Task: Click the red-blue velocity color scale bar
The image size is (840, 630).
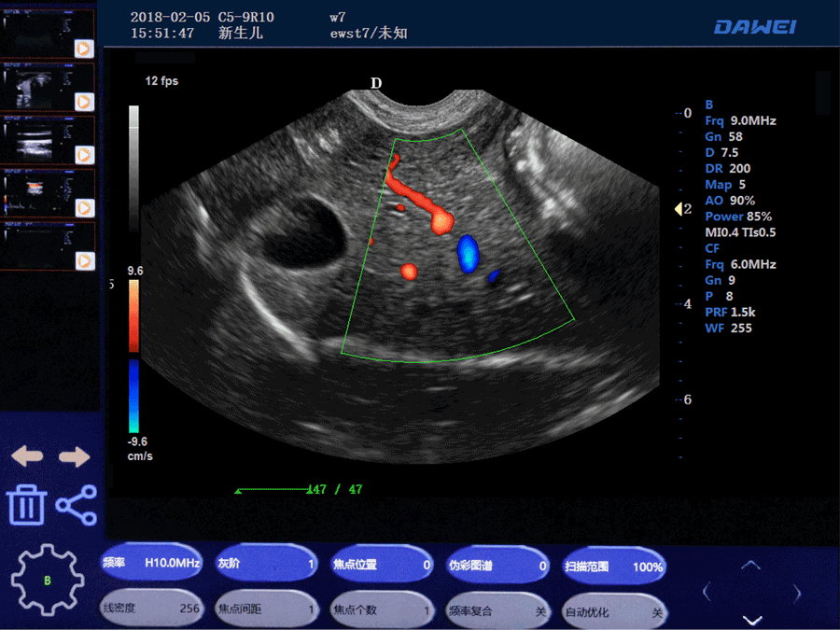Action: 134,357
